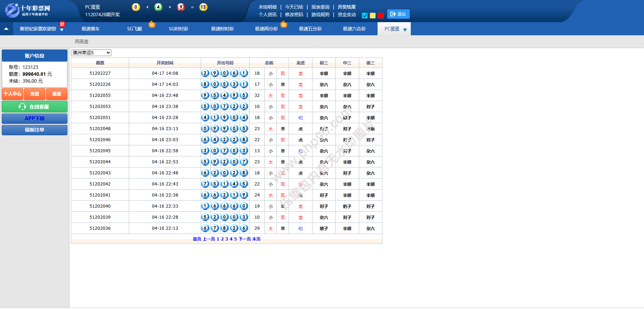Click the green lottery ball showing 4

point(158,7)
